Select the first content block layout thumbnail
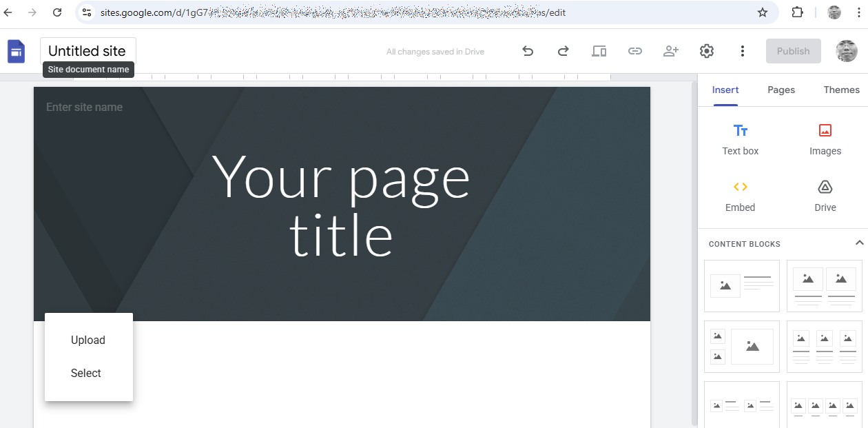This screenshot has height=428, width=868. pyautogui.click(x=742, y=285)
